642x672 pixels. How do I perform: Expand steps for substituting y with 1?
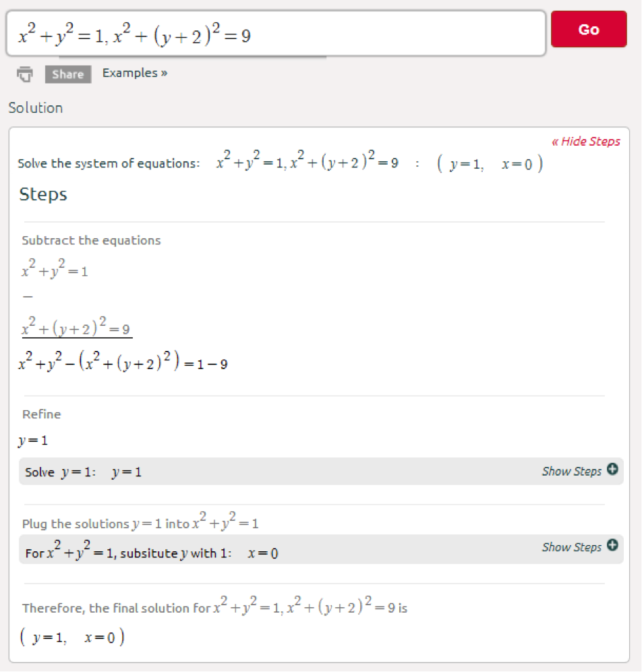[570, 547]
